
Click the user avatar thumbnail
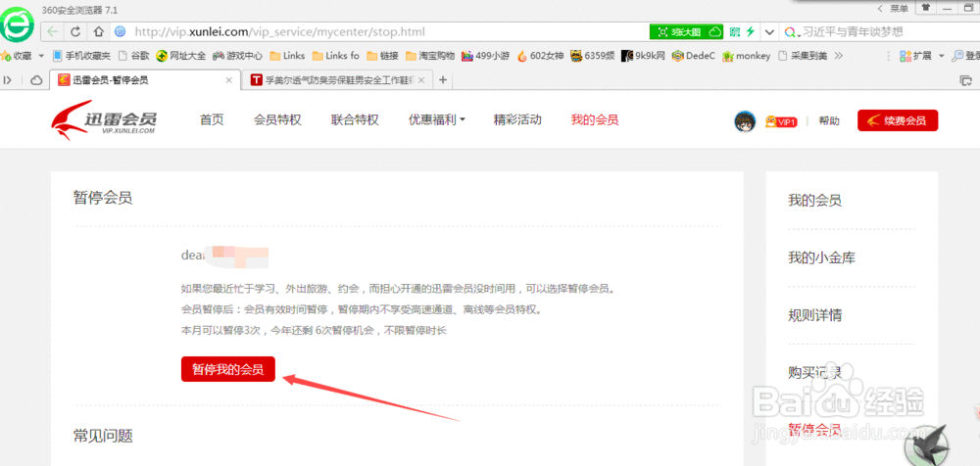tap(745, 121)
